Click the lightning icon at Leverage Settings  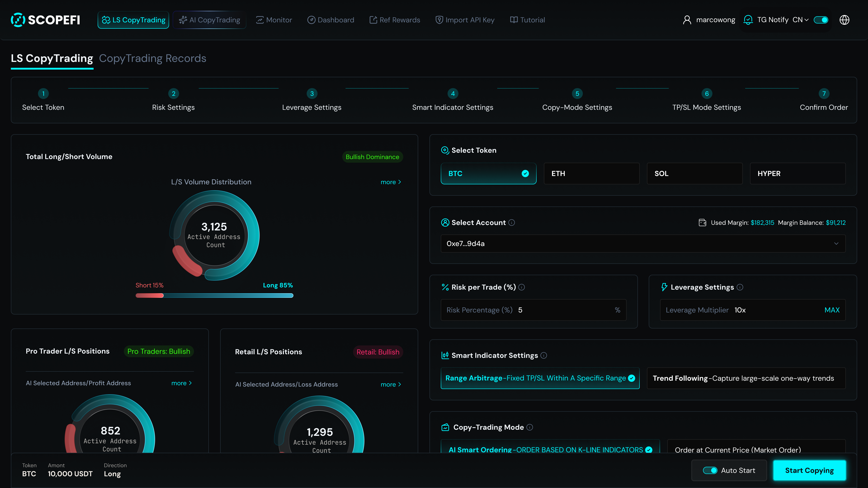click(x=664, y=287)
